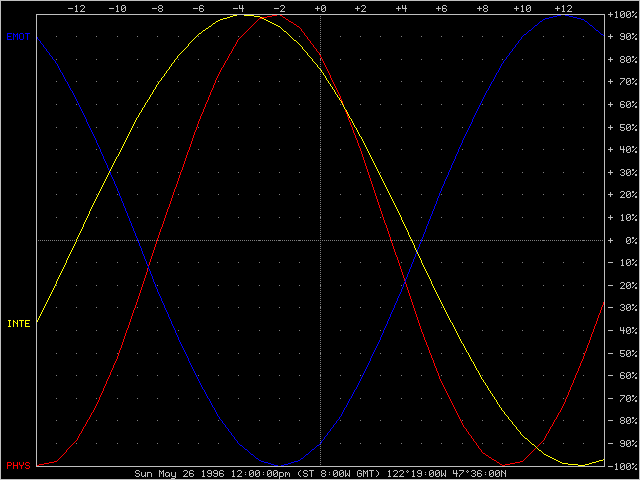Click the + 70% scale label
The image size is (640, 480).
(622, 82)
